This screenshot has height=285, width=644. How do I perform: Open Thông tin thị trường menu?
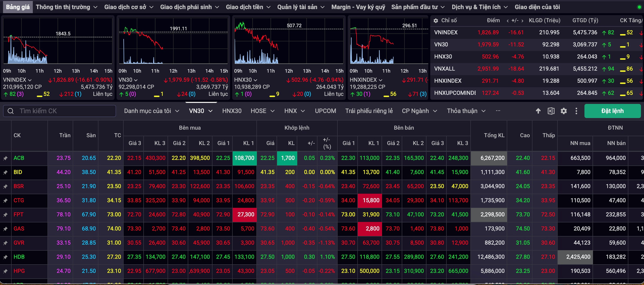(x=67, y=7)
